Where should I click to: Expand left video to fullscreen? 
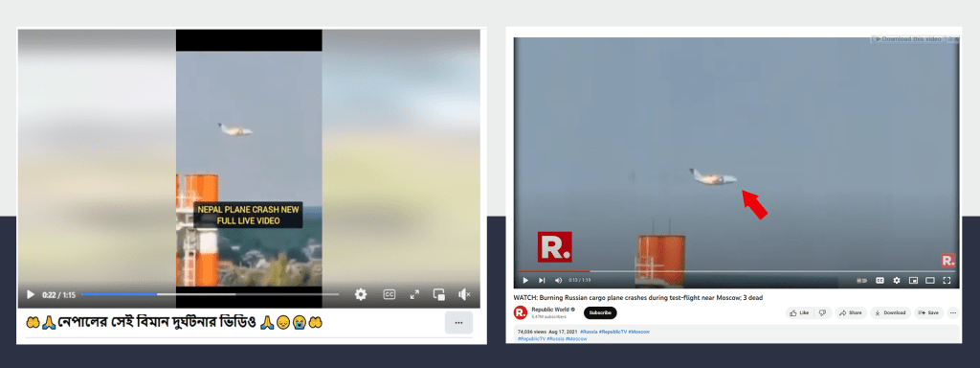coord(414,294)
